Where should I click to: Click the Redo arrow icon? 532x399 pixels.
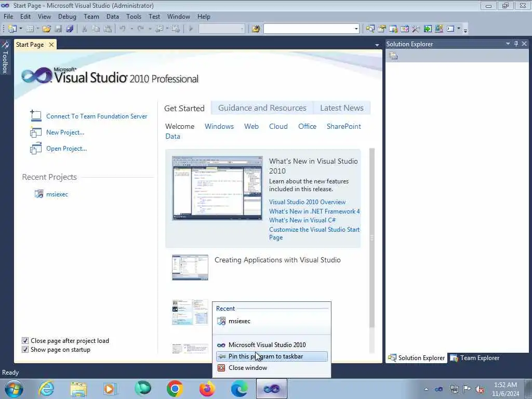(140, 29)
